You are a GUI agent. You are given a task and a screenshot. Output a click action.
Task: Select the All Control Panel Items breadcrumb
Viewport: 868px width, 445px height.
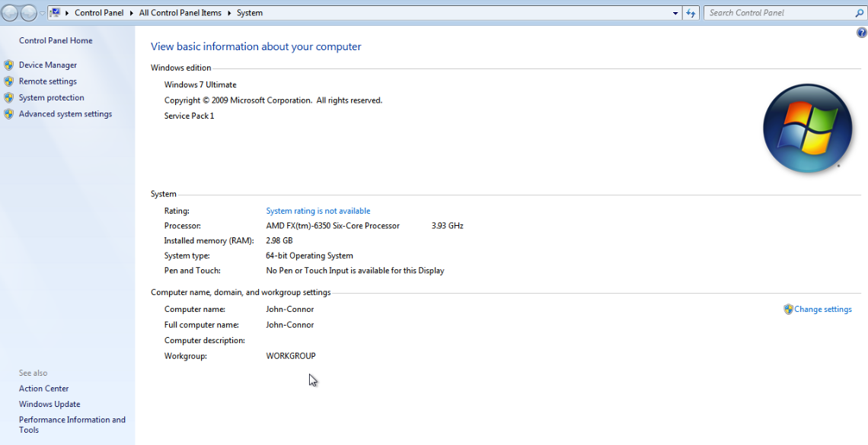coord(180,12)
